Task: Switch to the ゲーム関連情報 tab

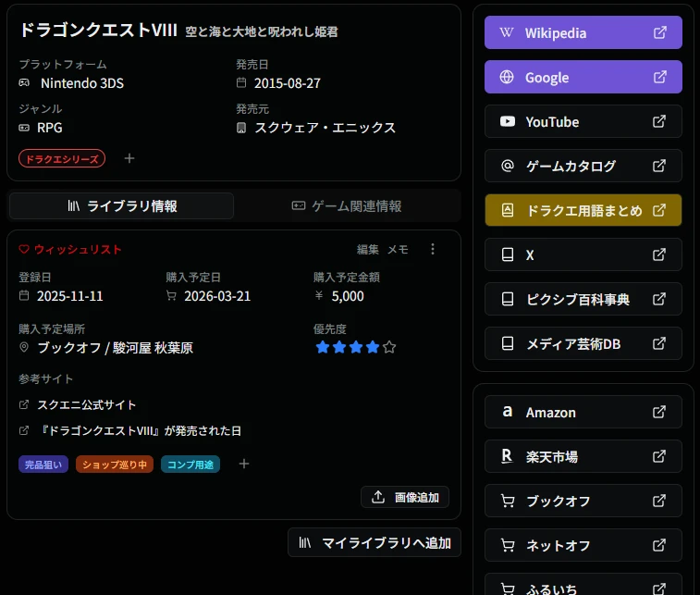Action: 347,206
